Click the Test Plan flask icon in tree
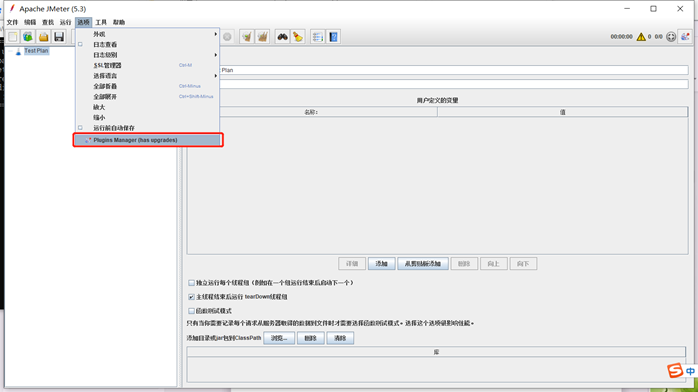Screen dimensions: 698x392 pos(18,52)
